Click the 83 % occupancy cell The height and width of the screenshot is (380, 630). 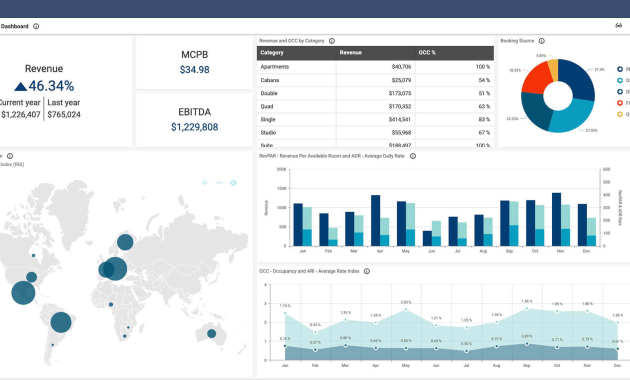[454, 120]
